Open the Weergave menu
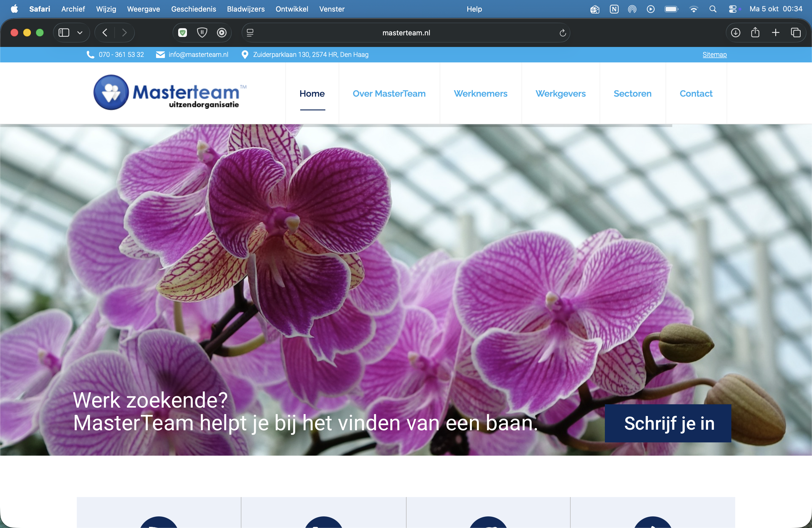Screen dimensions: 812x528 (144, 9)
